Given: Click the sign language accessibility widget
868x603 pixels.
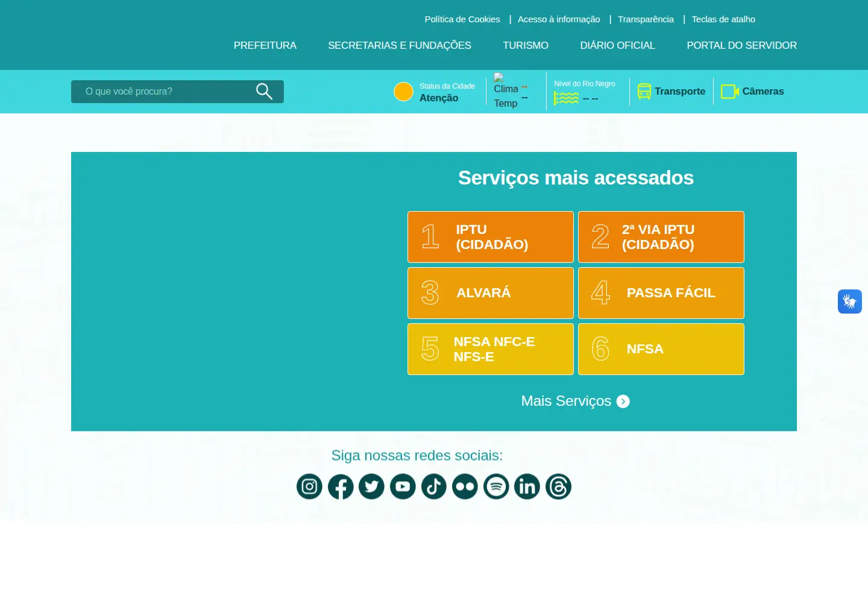Looking at the screenshot, I should point(850,301).
